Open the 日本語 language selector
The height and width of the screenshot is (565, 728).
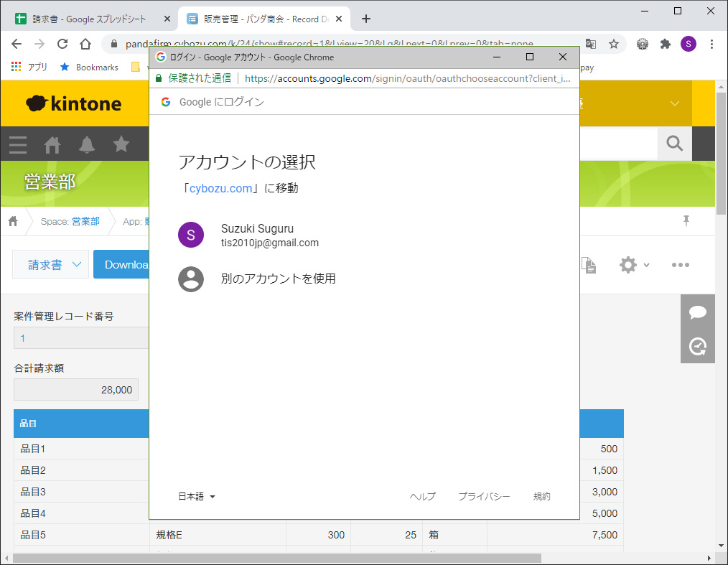pyautogui.click(x=197, y=496)
